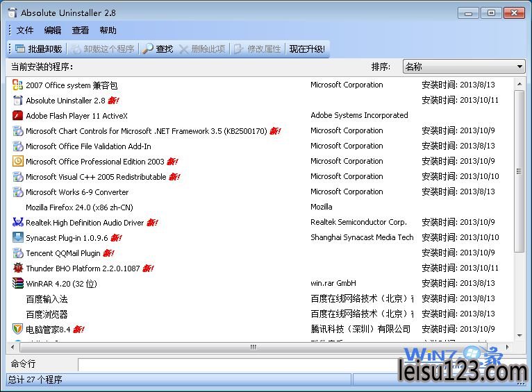Click the 2007 Office system icon
This screenshot has width=532, height=392.
point(17,85)
